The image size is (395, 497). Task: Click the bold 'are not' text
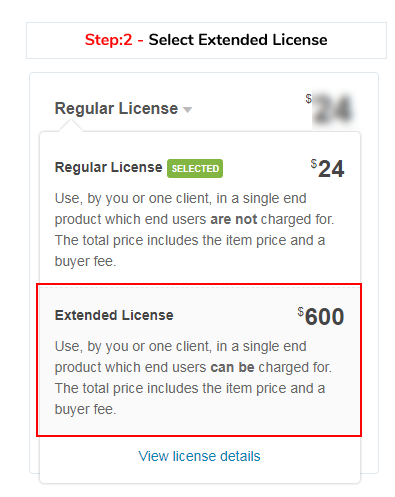234,219
